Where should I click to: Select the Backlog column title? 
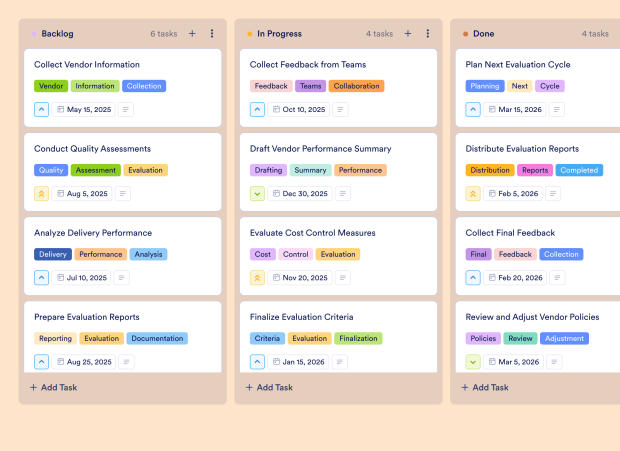tap(64, 34)
